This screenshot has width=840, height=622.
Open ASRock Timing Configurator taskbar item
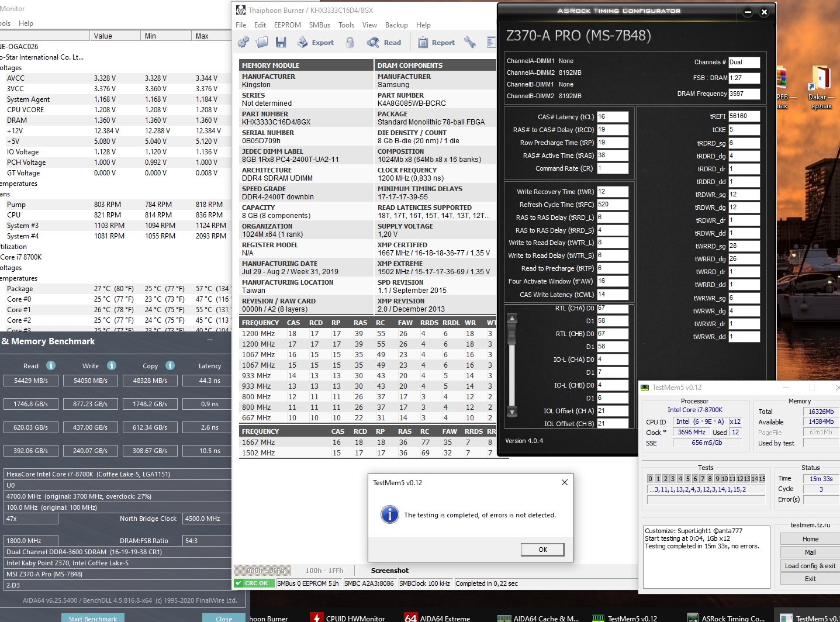(x=727, y=618)
